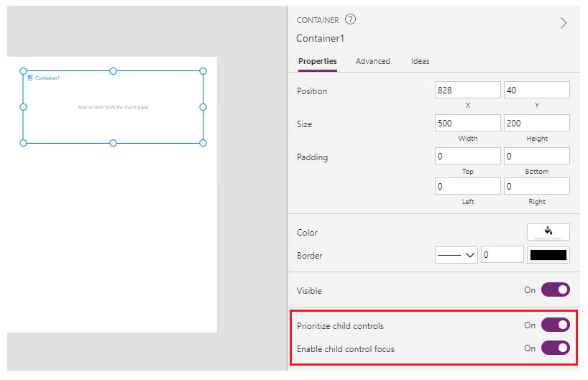This screenshot has width=588, height=380.
Task: Click the top-right resize handle of Container1
Action: click(203, 71)
